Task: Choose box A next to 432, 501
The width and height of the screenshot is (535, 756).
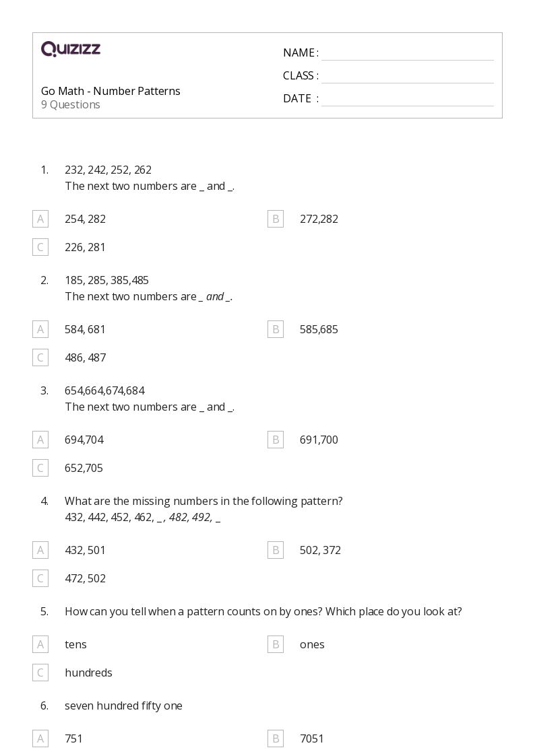Action: coord(40,550)
